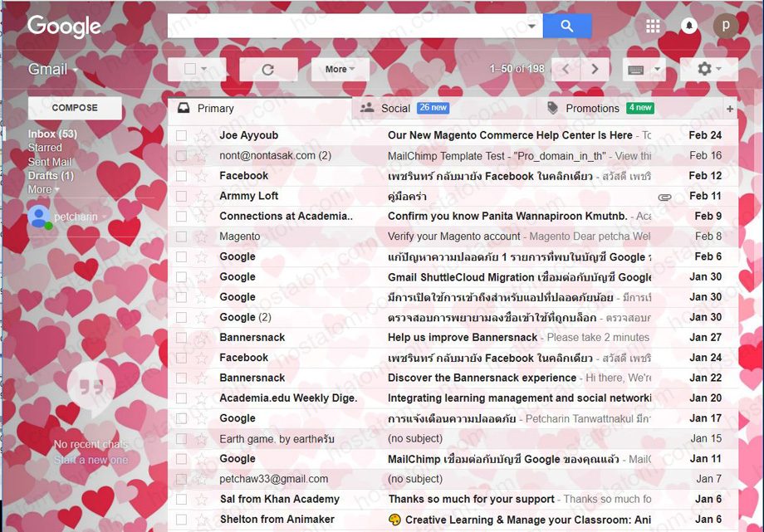Screen dimensions: 764x532
Task: Click the profile avatar in the top corner
Action: (727, 26)
